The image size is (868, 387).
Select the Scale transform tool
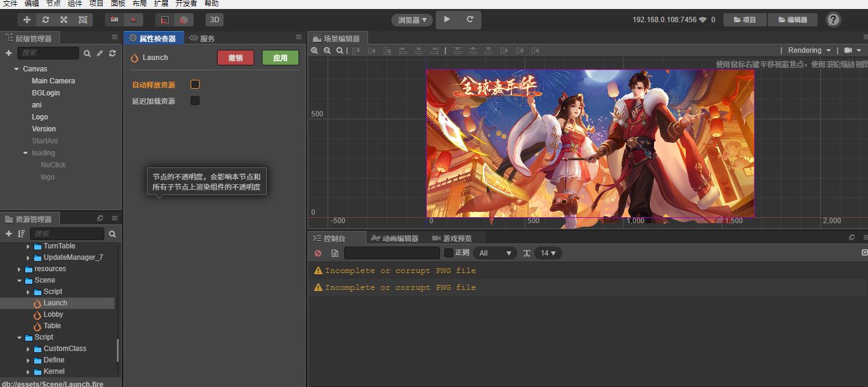(64, 20)
